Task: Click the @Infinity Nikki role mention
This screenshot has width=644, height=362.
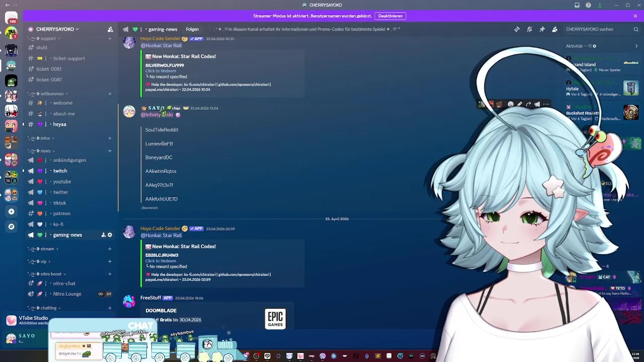Action: 157,115
